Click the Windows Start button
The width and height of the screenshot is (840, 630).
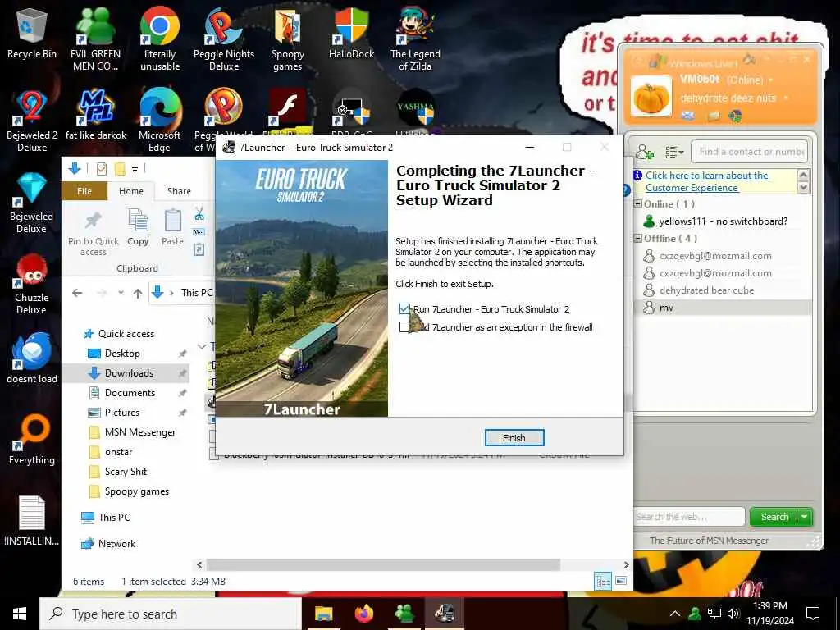pyautogui.click(x=20, y=614)
